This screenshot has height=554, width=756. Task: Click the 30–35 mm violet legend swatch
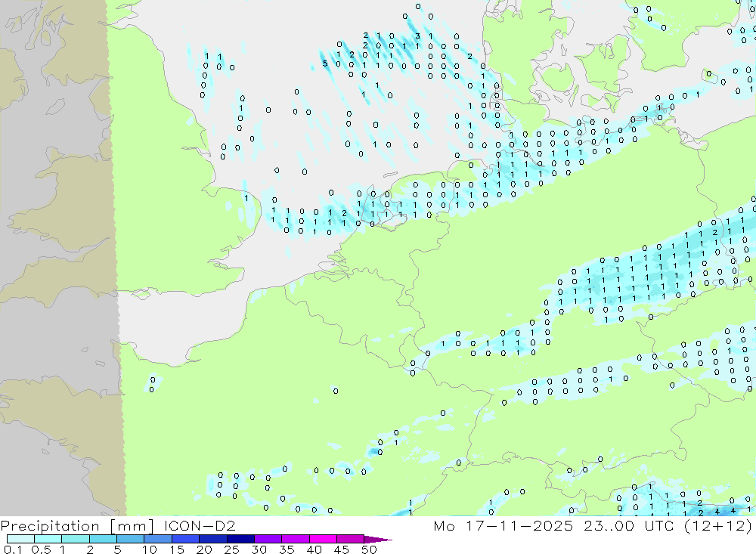268,539
